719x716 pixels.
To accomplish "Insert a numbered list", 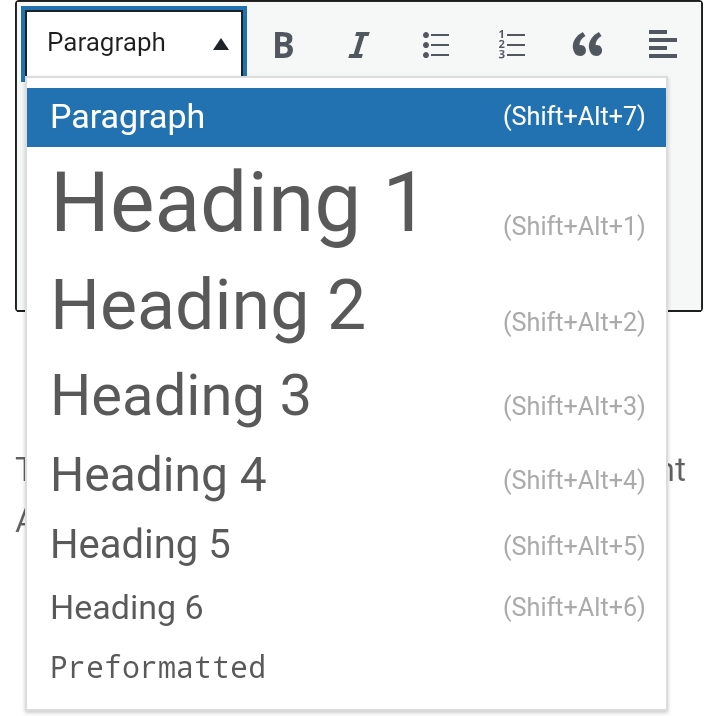I will 511,45.
